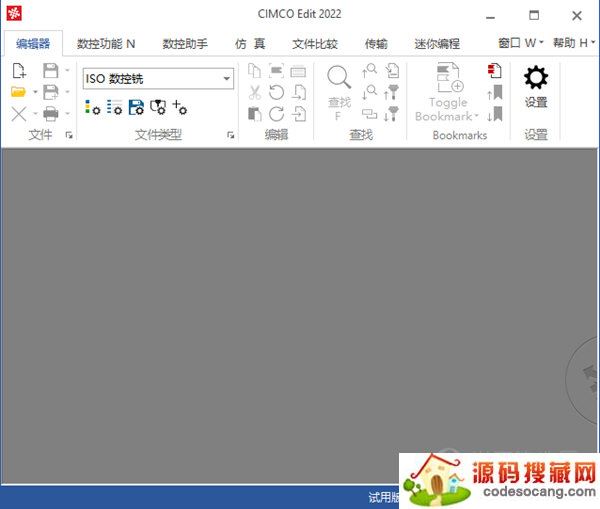Click the Save floppy disk icon
The height and width of the screenshot is (509, 600).
tap(51, 71)
